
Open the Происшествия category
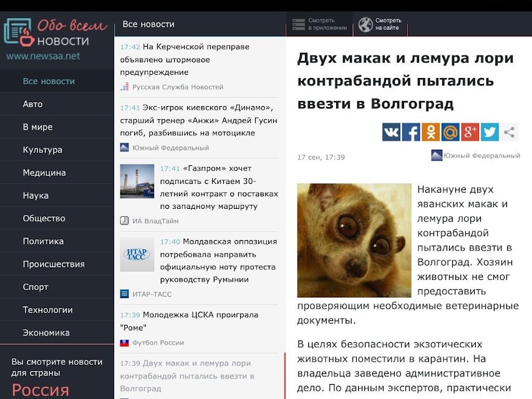pos(57,264)
